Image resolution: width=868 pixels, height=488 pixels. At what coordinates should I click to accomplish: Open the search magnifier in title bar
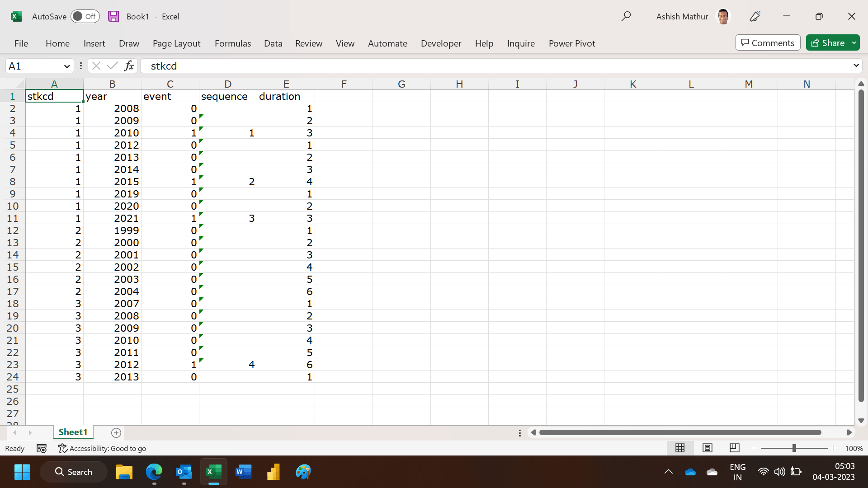(626, 16)
